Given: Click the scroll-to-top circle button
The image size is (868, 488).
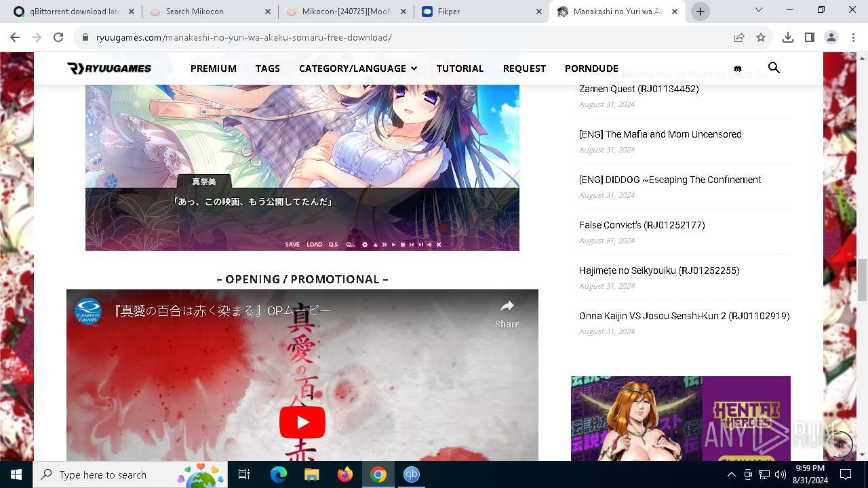Looking at the screenshot, I should [840, 444].
